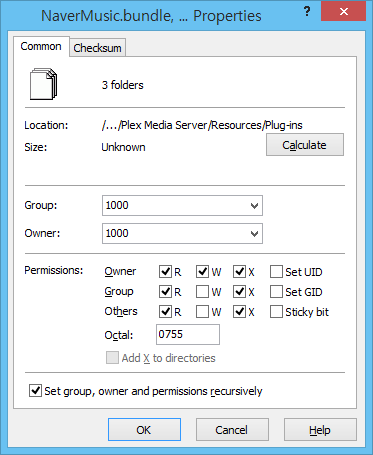Viewport: 373px width, 455px height.
Task: Toggle Group X permission checkbox
Action: tap(239, 292)
